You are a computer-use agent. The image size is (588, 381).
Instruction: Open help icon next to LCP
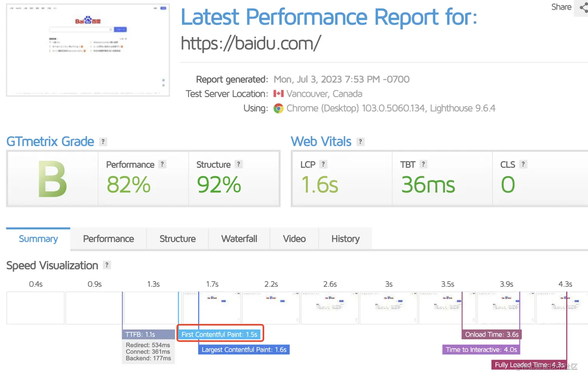tap(323, 164)
